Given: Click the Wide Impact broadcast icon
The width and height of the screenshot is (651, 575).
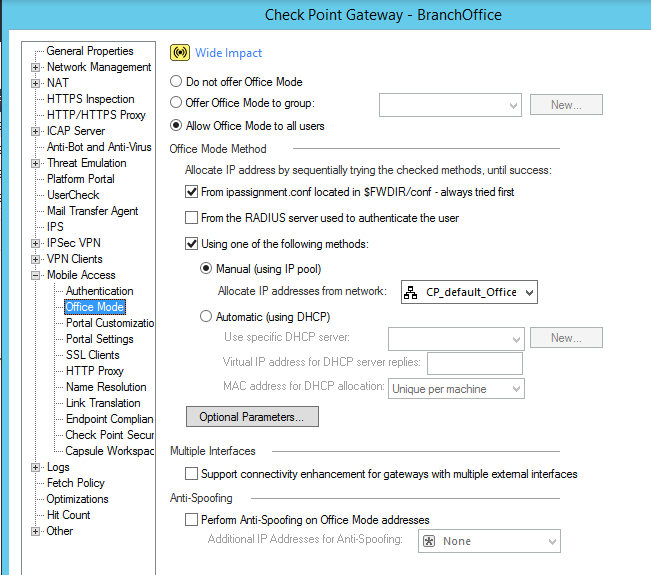Looking at the screenshot, I should 181,53.
